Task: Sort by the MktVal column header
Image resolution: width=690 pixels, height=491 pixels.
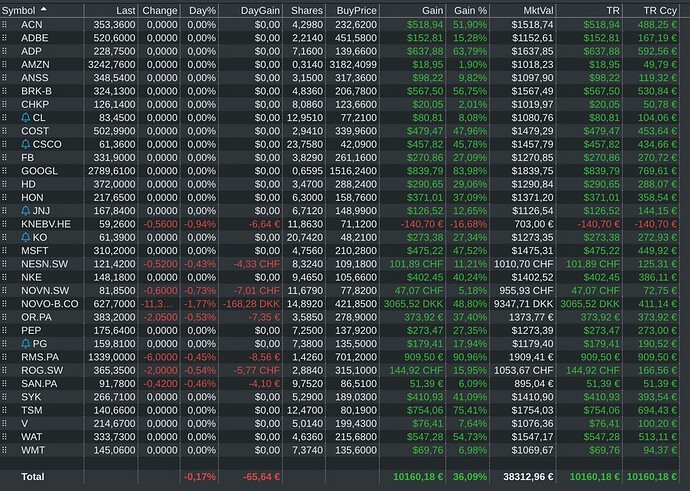Action: pyautogui.click(x=538, y=11)
